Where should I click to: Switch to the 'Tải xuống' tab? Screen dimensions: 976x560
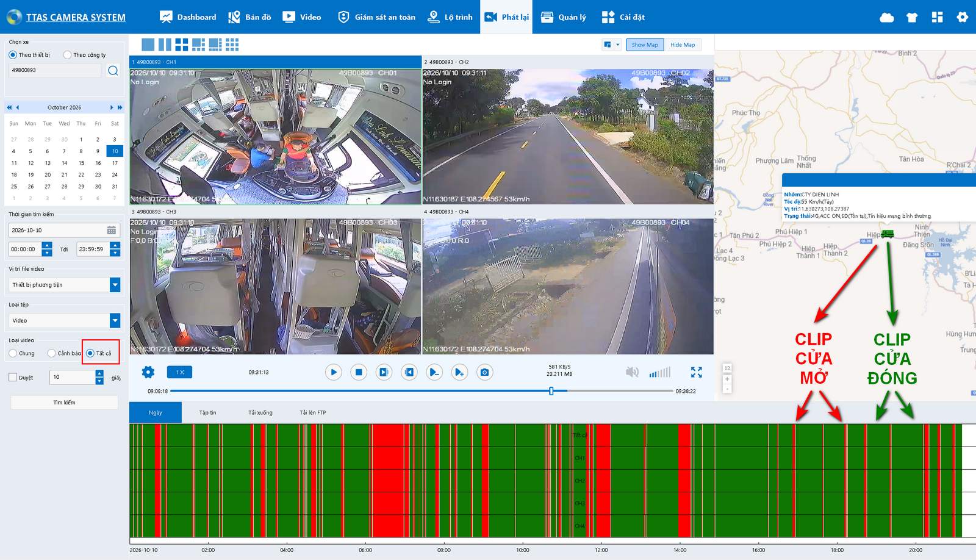tap(260, 413)
